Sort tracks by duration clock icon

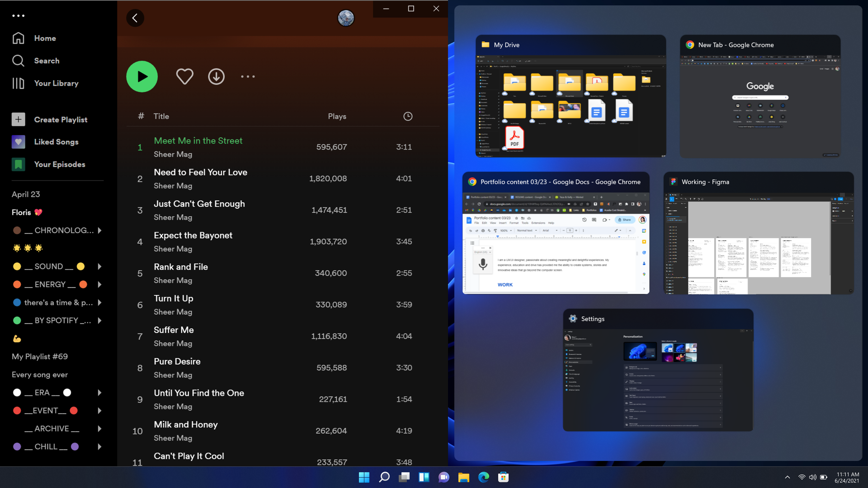tap(408, 116)
